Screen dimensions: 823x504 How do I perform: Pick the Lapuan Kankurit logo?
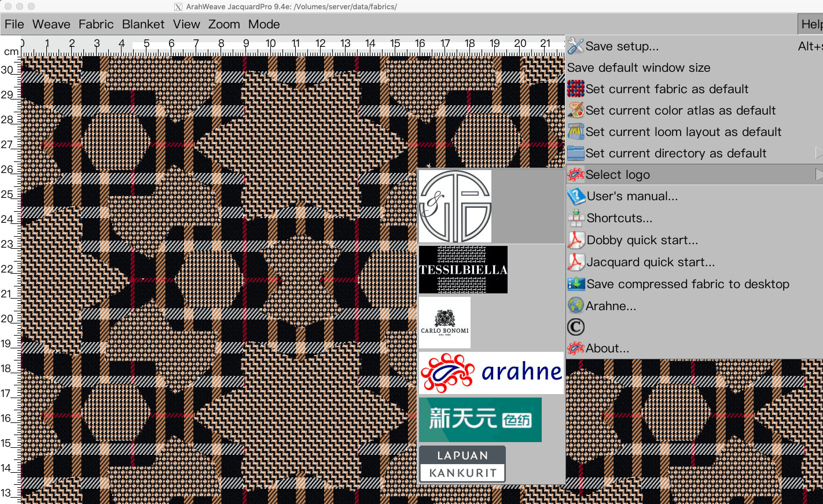pos(462,464)
